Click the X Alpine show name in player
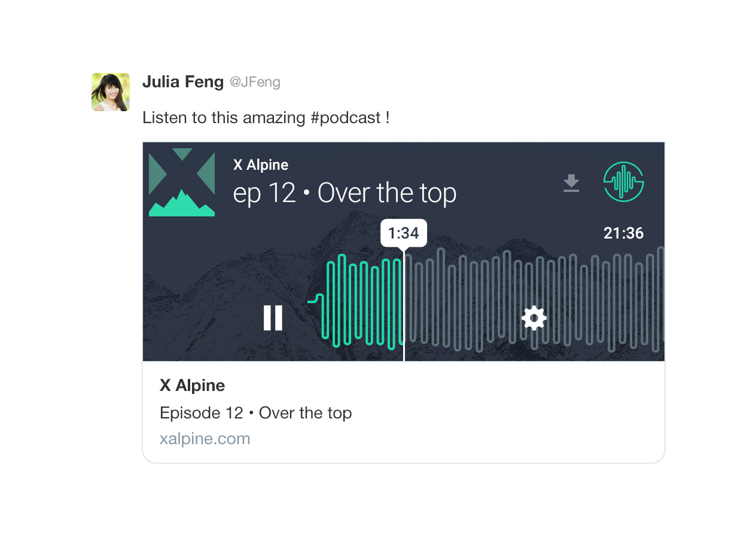This screenshot has height=538, width=756. tap(261, 165)
